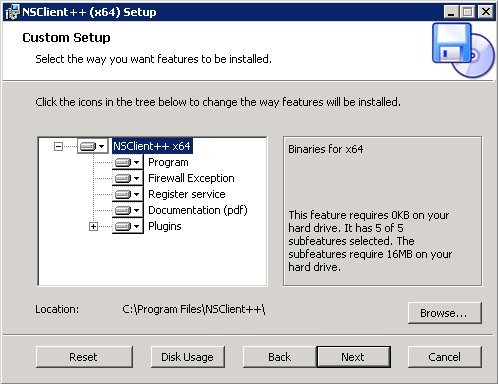Click the Browse... button
498x384 pixels.
click(445, 313)
